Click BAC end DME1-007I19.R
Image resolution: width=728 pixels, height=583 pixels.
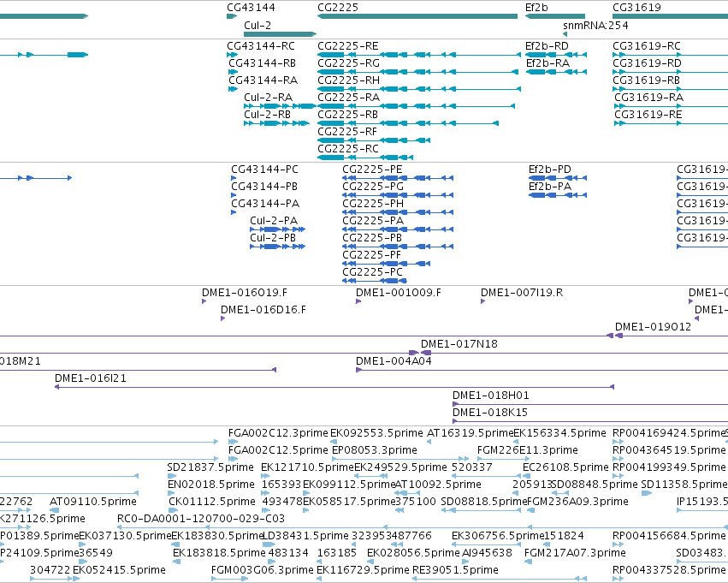point(522,293)
